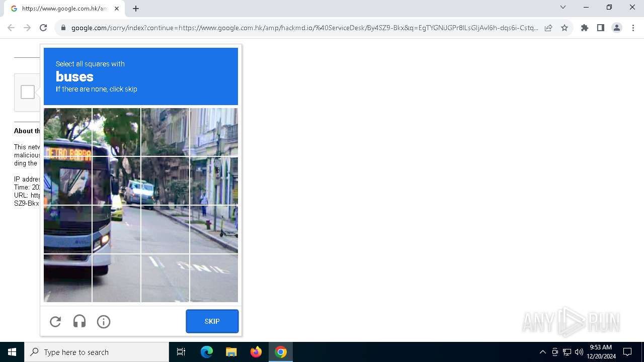Image resolution: width=644 pixels, height=362 pixels.
Task: Get an audio challenge via headphones icon
Action: point(79,321)
